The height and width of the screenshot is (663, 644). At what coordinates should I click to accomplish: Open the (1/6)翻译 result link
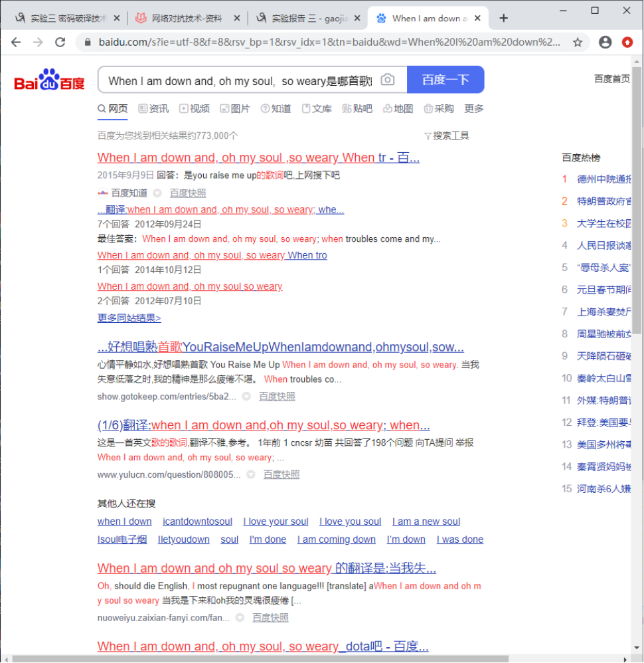[x=264, y=425]
